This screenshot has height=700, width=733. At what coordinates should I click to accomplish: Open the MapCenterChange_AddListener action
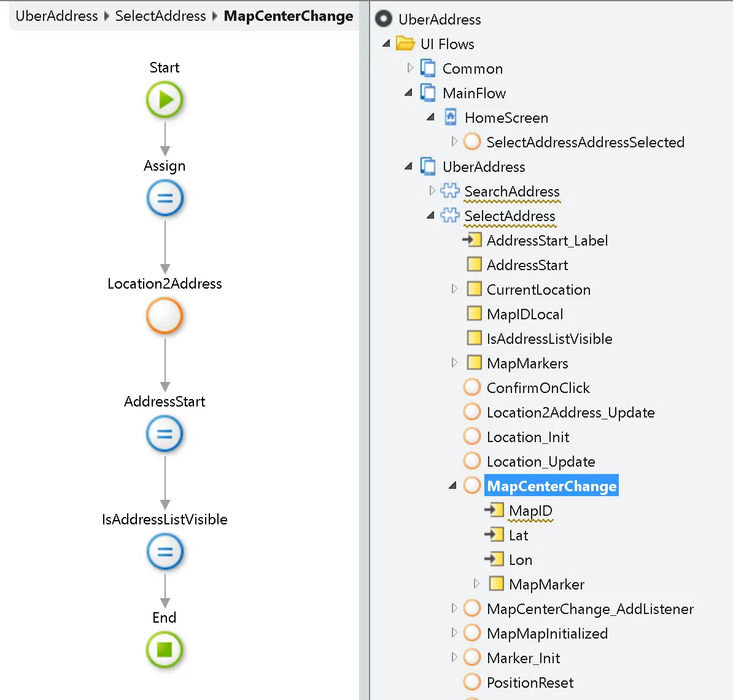coord(590,609)
